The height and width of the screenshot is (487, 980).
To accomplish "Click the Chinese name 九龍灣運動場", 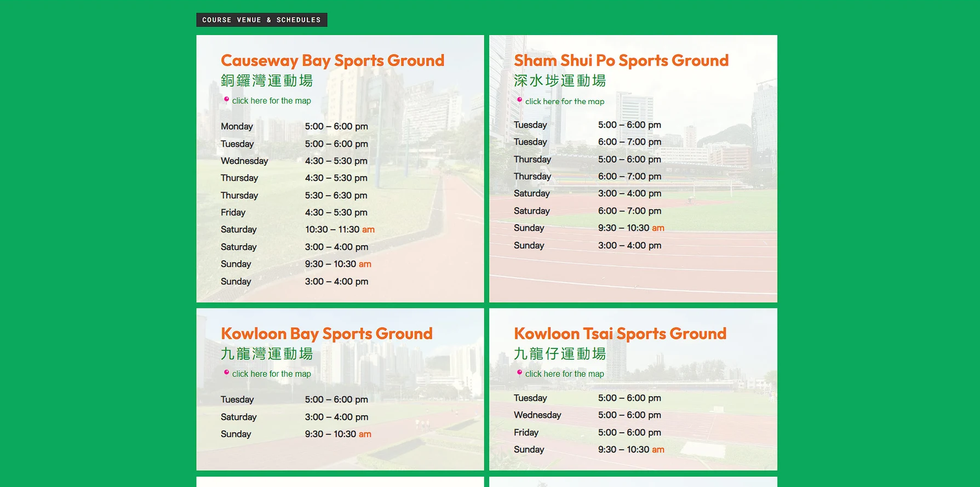I will coord(267,354).
